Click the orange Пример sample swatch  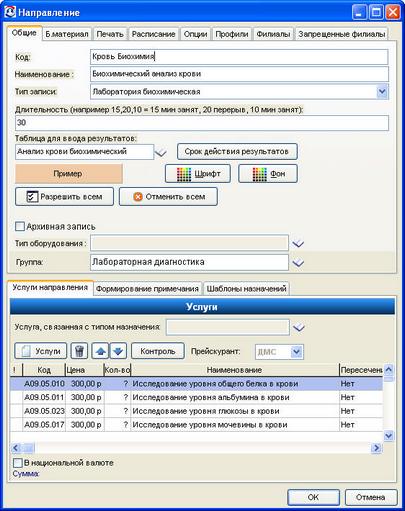click(x=68, y=174)
